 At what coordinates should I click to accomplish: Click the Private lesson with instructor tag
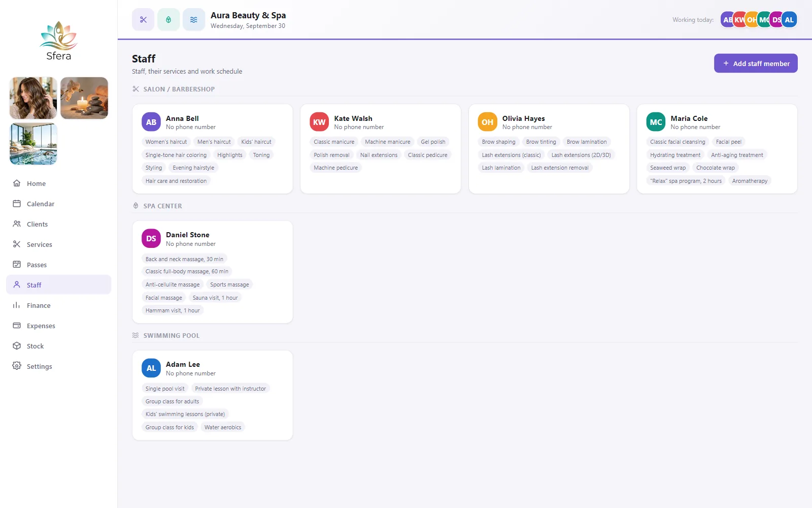point(230,389)
